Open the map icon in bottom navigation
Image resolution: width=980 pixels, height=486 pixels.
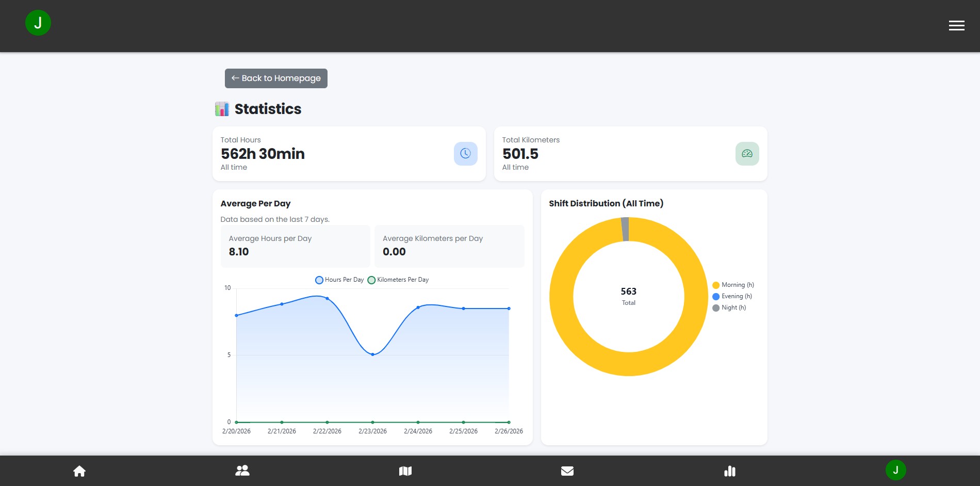tap(405, 471)
